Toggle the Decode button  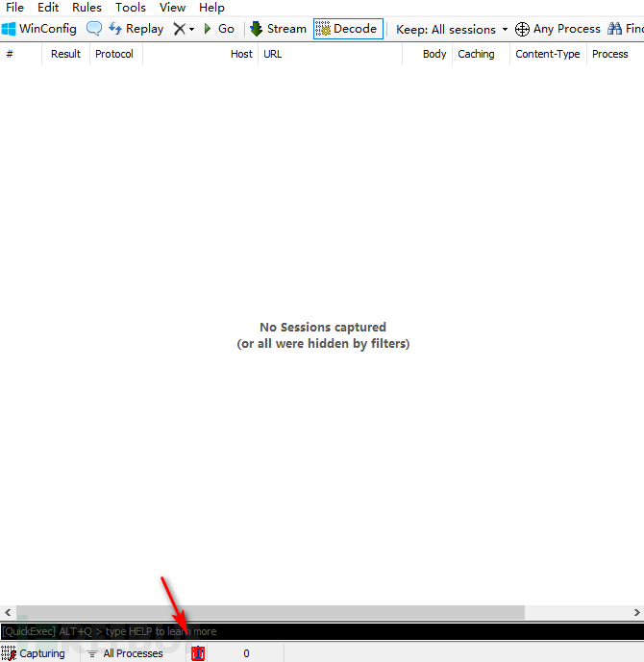coord(348,29)
